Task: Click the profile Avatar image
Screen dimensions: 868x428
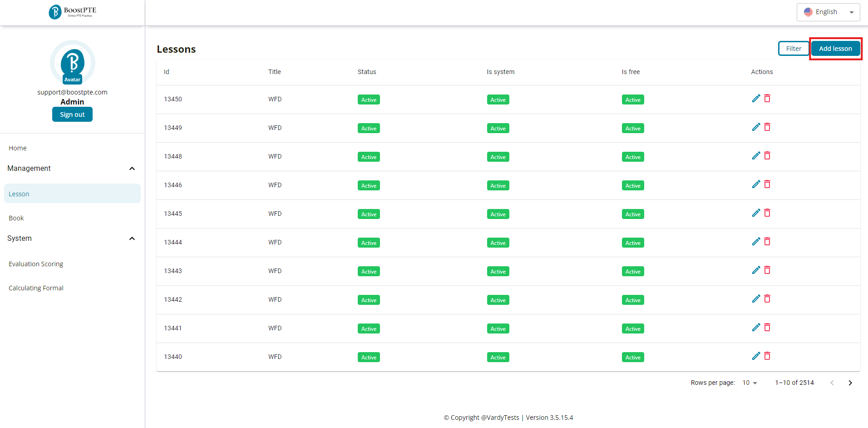Action: click(73, 63)
